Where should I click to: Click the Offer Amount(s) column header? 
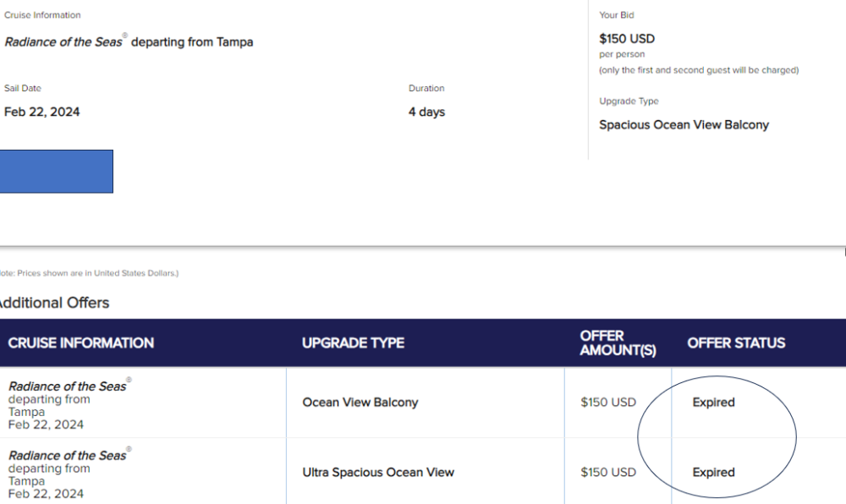tap(618, 342)
